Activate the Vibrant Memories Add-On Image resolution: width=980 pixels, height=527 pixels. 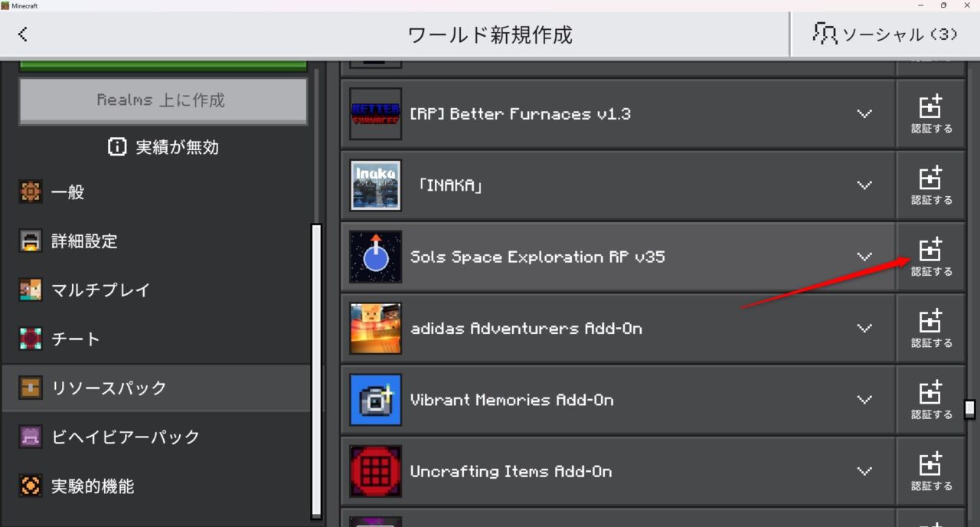[931, 400]
